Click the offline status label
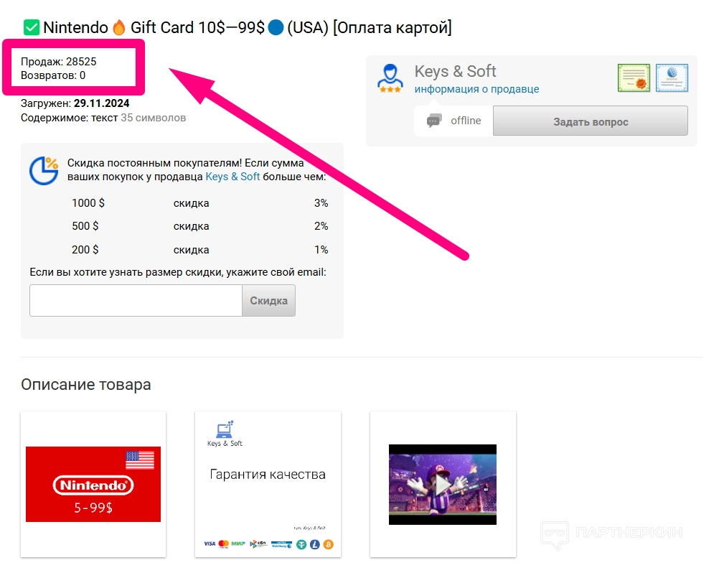The height and width of the screenshot is (588, 719). 466,121
